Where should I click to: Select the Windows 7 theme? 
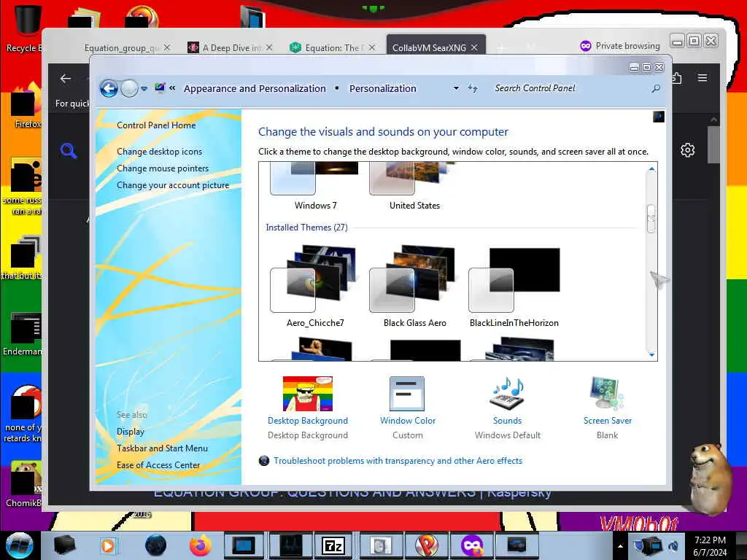coord(315,186)
